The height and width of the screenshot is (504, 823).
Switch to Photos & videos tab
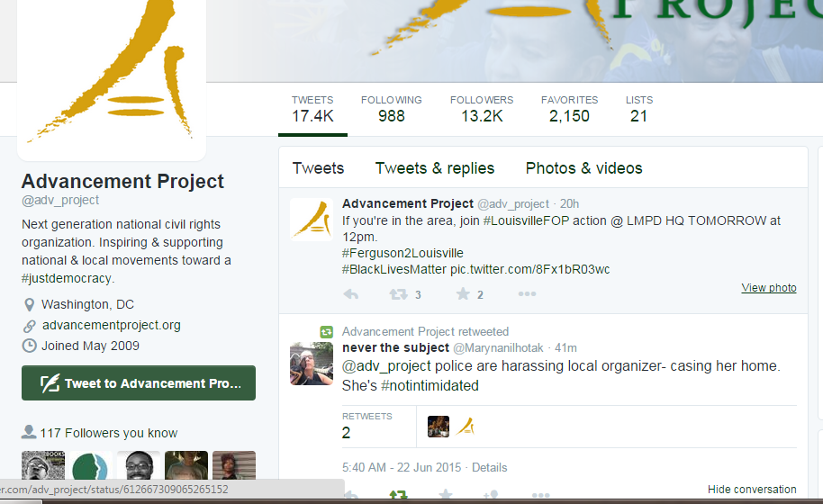583,168
